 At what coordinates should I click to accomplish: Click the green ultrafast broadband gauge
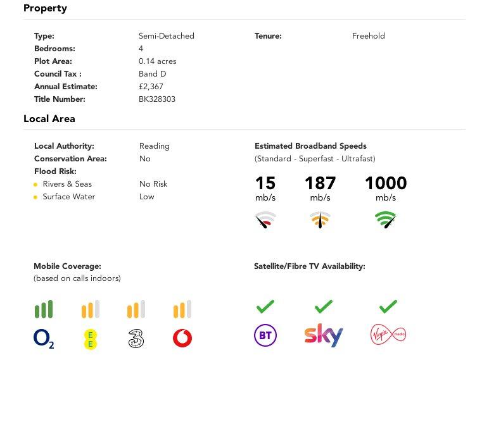[386, 220]
